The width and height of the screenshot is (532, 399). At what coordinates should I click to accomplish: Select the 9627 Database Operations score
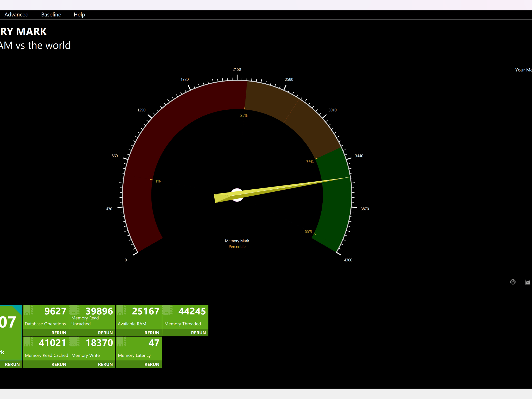(55, 311)
